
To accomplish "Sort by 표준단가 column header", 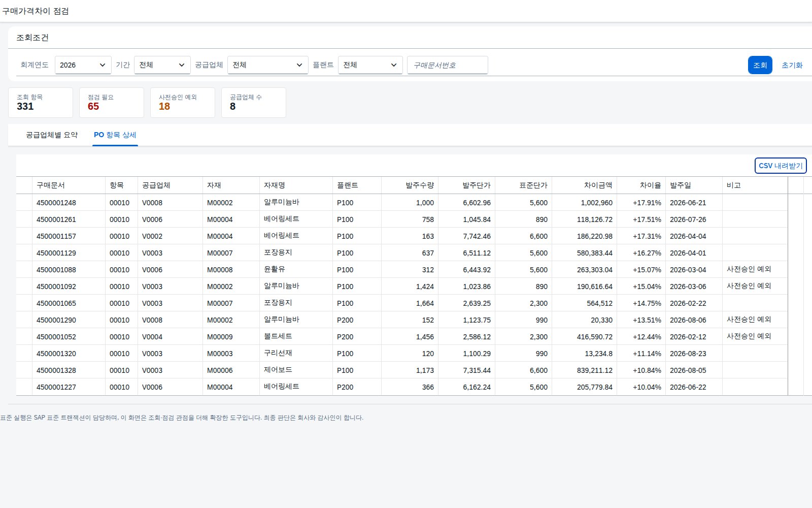I will [x=523, y=185].
